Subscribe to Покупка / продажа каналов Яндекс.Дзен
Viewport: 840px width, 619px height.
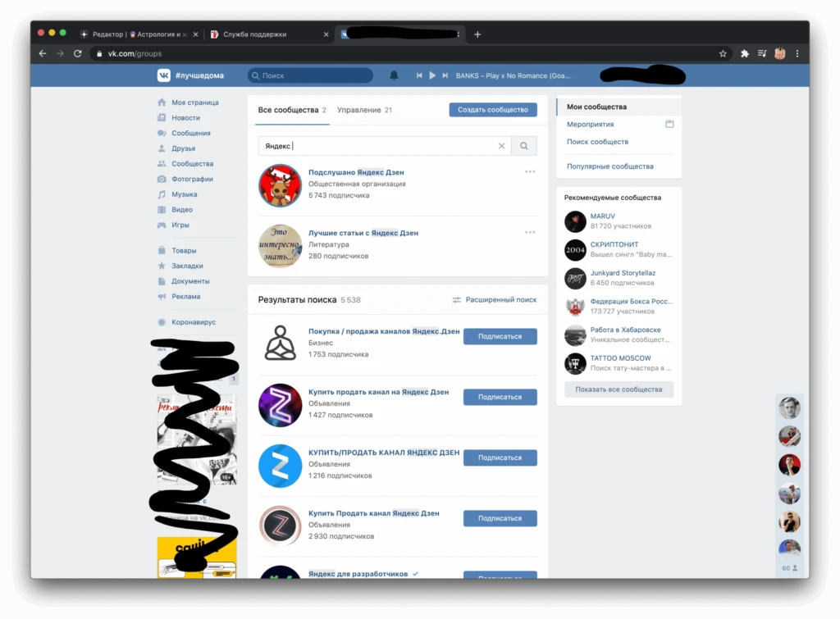(500, 336)
